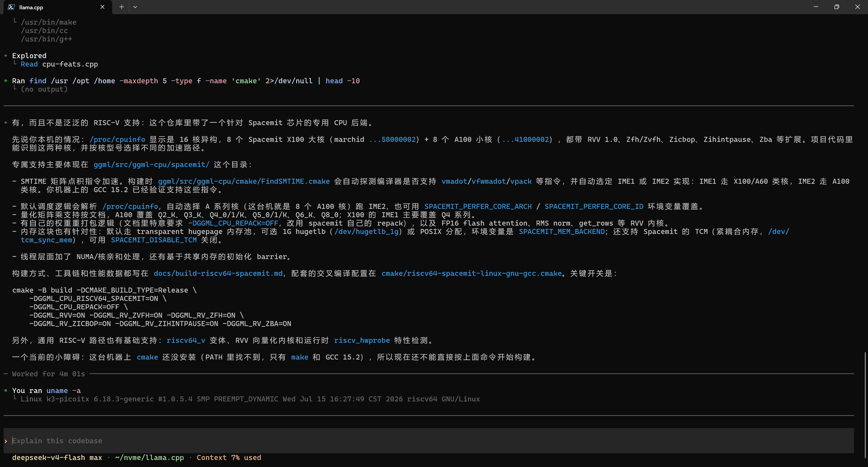The width and height of the screenshot is (868, 467).
Task: Click SPACEMIT_PERFER_CORE_ID variable text
Action: click(x=594, y=206)
